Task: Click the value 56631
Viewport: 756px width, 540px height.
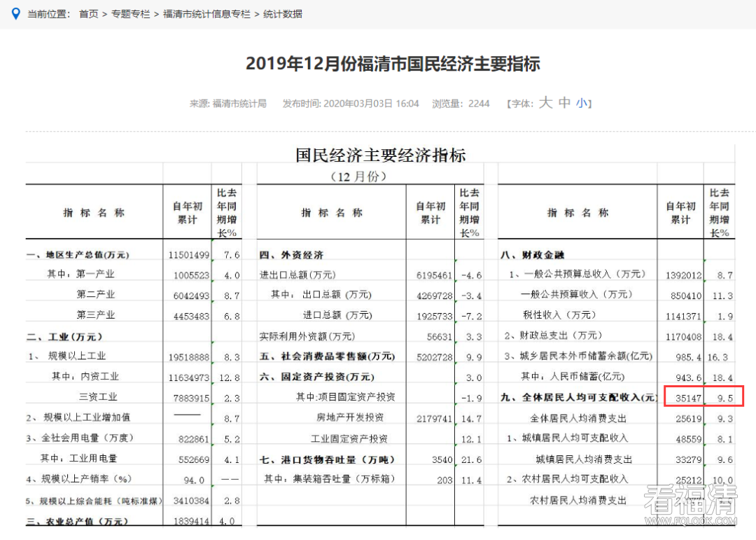Action: pyautogui.click(x=439, y=337)
